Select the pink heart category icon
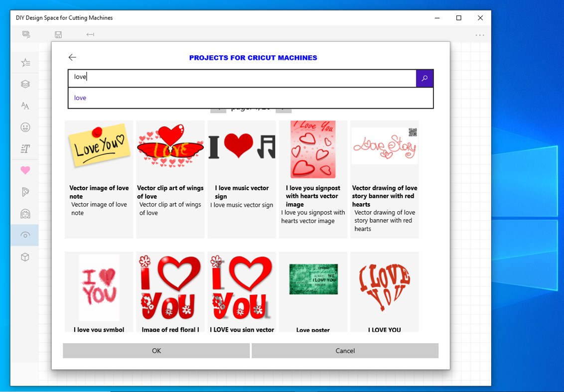This screenshot has height=392, width=564. [25, 170]
